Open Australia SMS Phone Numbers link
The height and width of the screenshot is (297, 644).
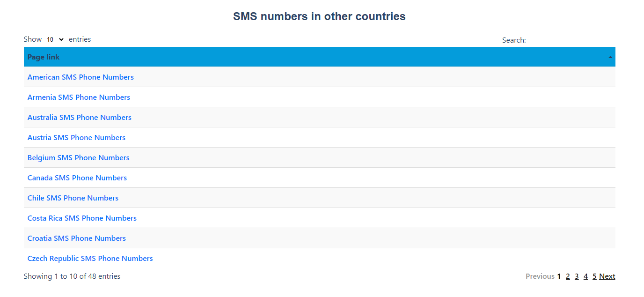pyautogui.click(x=80, y=118)
